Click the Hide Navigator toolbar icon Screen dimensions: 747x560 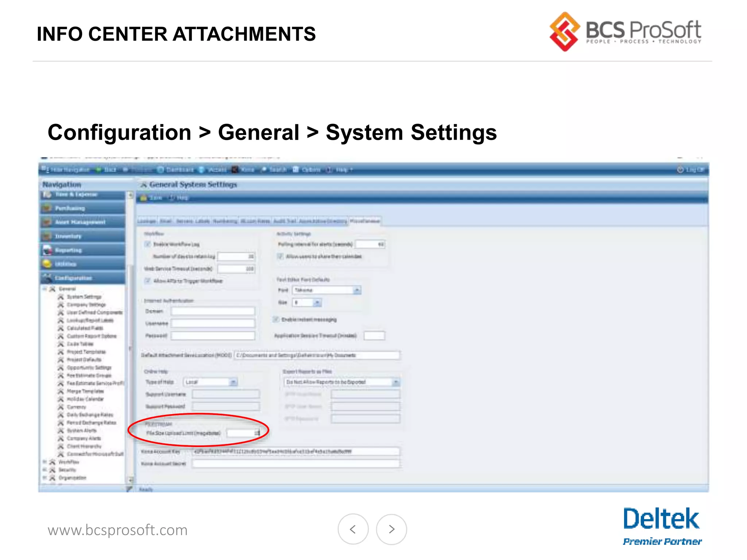pos(45,170)
